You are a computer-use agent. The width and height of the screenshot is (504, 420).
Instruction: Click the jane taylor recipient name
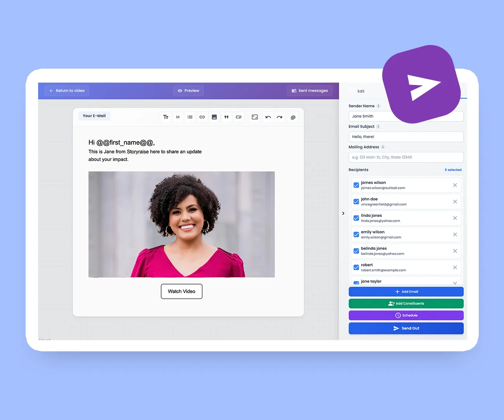[x=371, y=282]
